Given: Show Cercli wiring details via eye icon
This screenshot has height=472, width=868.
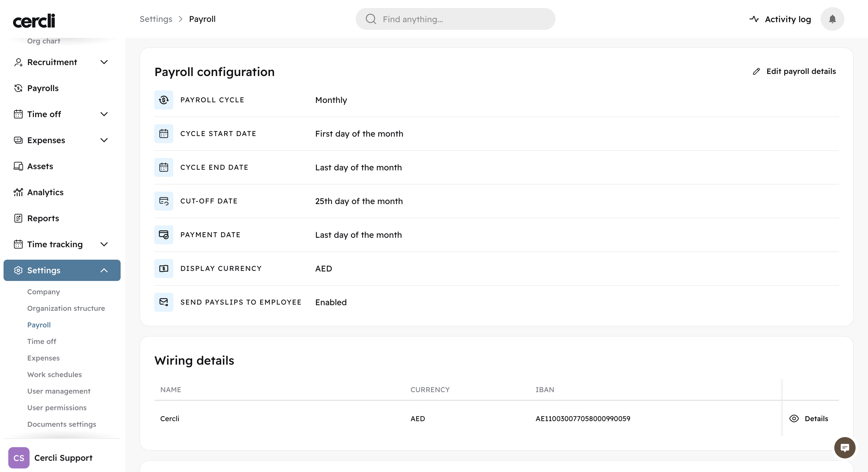Looking at the screenshot, I should pos(794,418).
